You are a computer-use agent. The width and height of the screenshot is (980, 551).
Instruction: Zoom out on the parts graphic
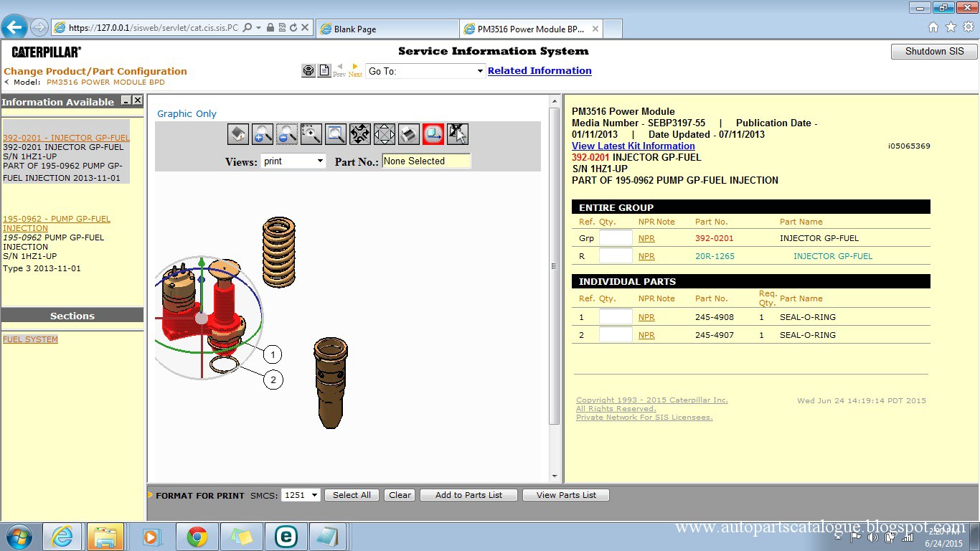287,133
